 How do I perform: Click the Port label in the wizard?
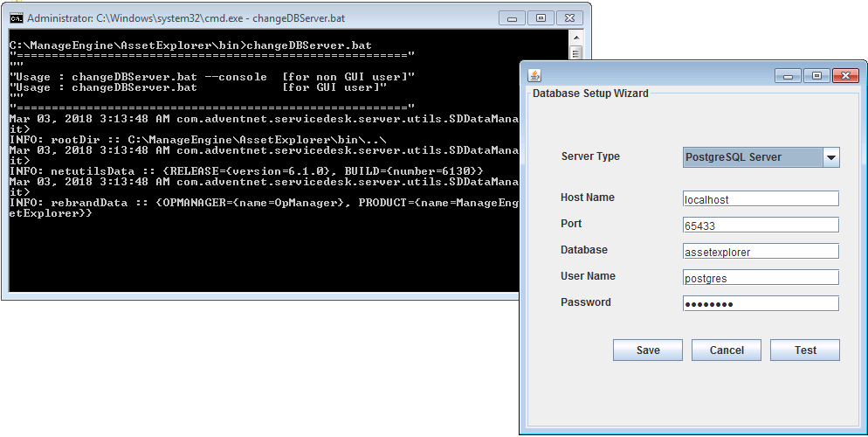tap(571, 223)
